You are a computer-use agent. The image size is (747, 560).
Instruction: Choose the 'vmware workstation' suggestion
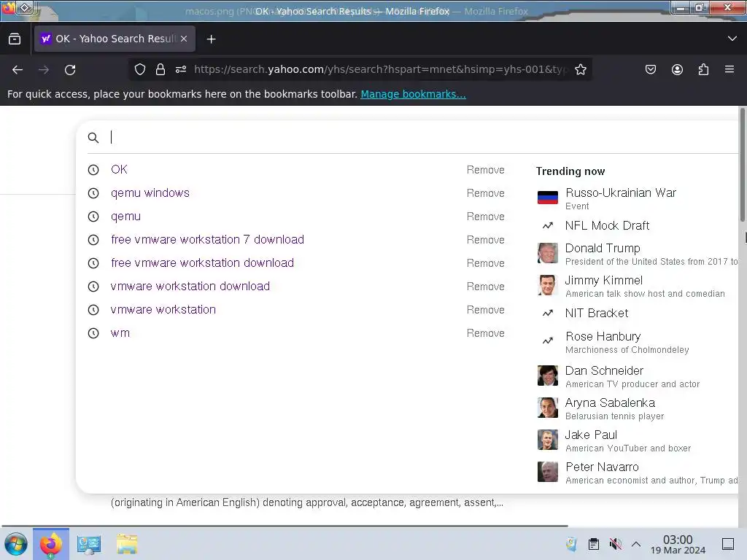tap(163, 309)
